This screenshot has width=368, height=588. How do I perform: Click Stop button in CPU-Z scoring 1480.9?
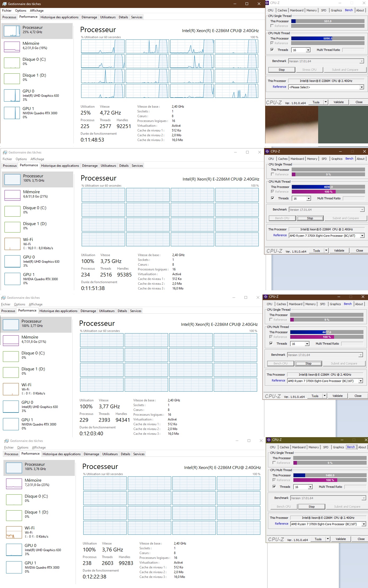[312, 507]
